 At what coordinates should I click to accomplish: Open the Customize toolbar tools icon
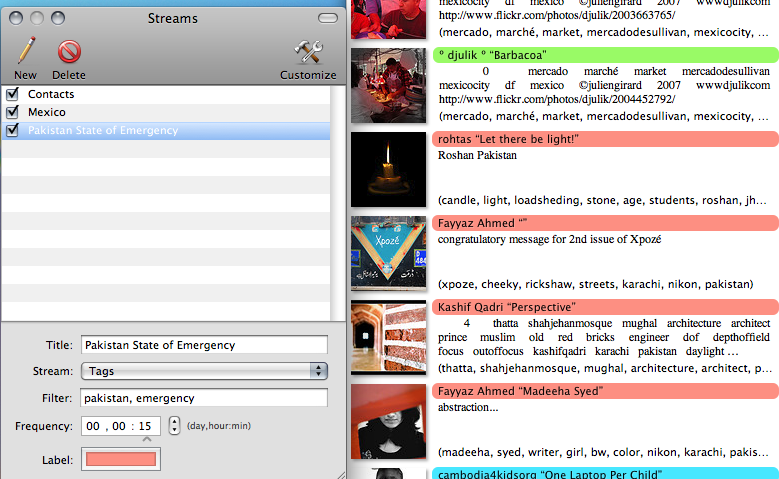[309, 52]
